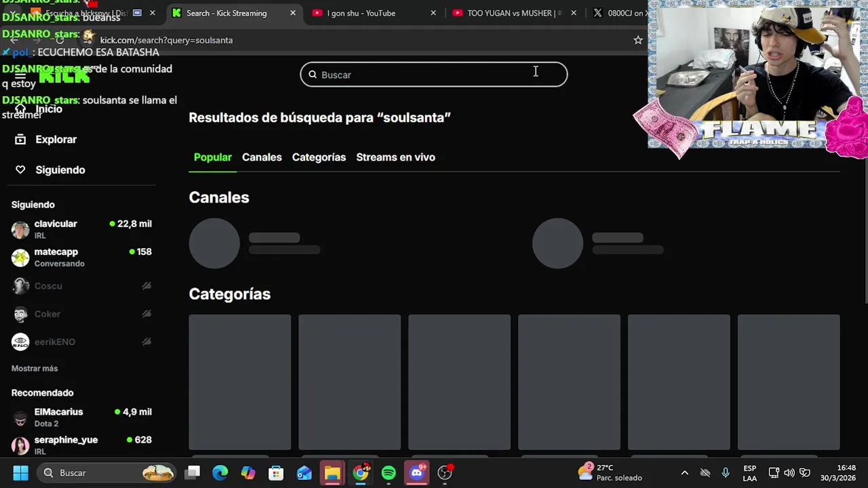Expand hidden system tray icons chevron
Viewport: 868px width, 488px height.
684,473
